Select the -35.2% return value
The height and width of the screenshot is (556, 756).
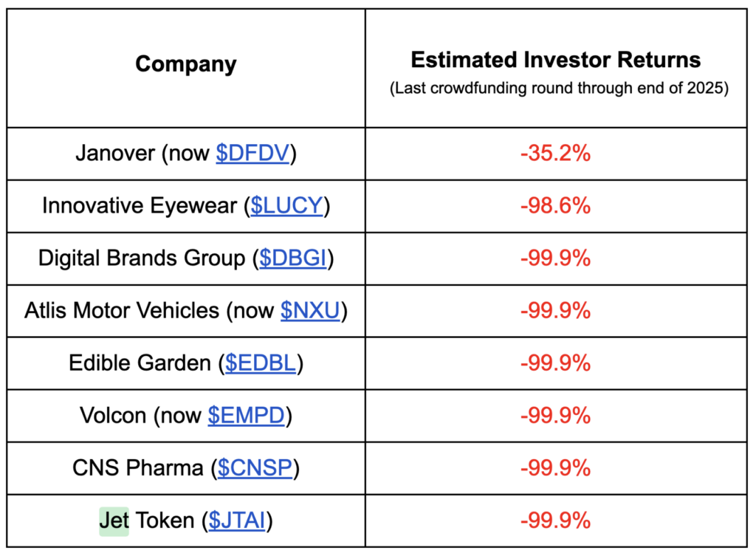[555, 154]
